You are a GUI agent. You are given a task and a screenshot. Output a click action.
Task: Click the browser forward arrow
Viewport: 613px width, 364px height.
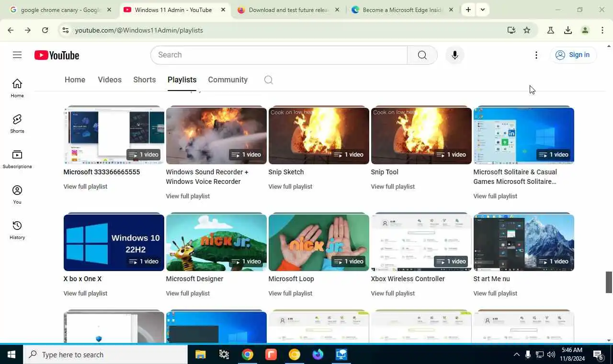28,30
